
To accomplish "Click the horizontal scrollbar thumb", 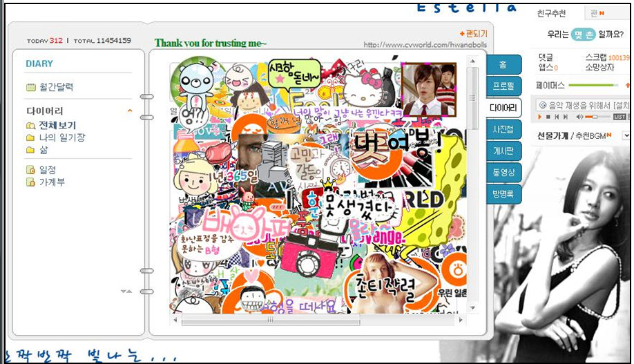I will 271,320.
